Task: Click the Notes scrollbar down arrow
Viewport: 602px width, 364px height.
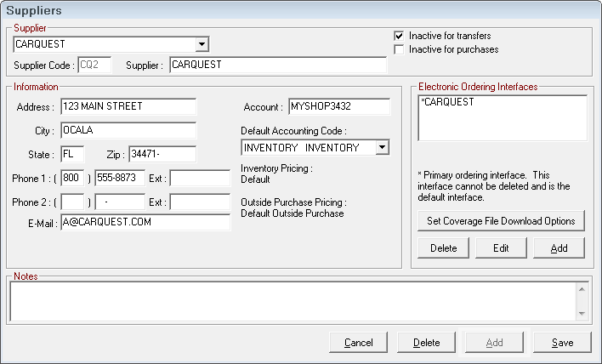Action: click(x=582, y=314)
